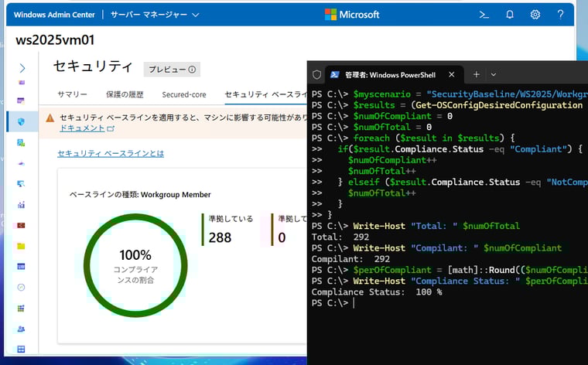The height and width of the screenshot is (365, 588).
Task: Open the ドキュメント link in warning banner
Action: point(87,128)
